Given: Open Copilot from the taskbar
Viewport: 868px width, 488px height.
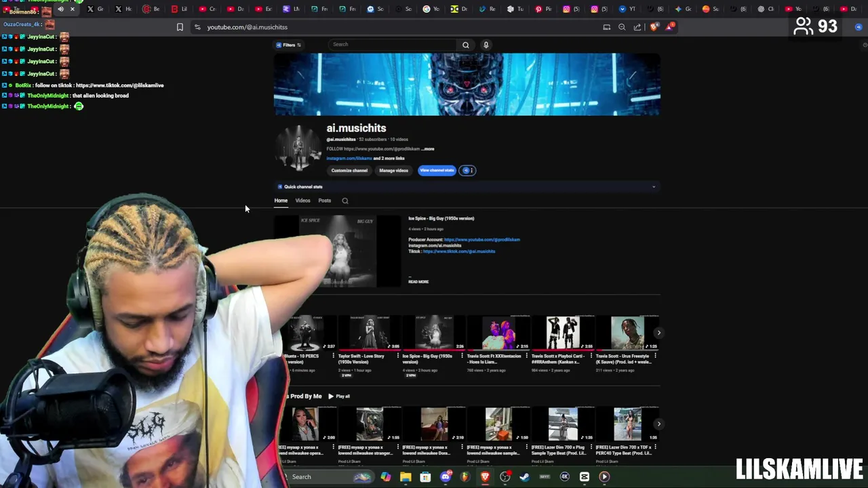Looking at the screenshot, I should [x=386, y=477].
